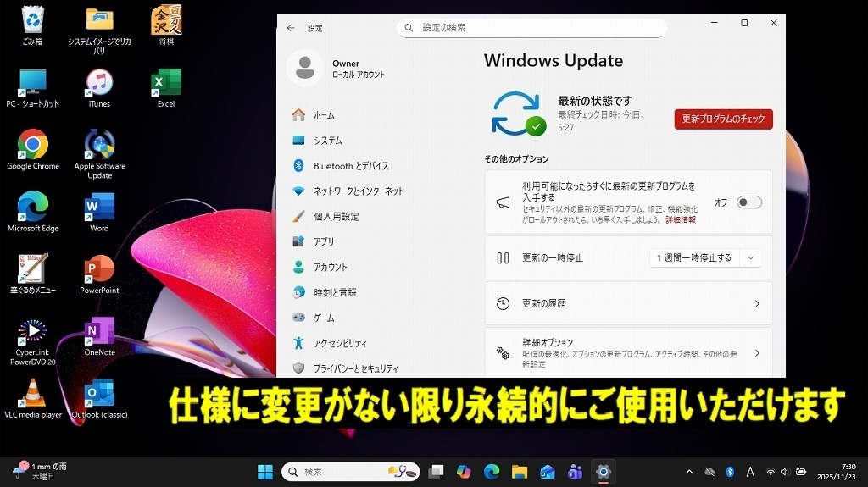
Task: Click the taskbar 検索 search box
Action: click(351, 472)
